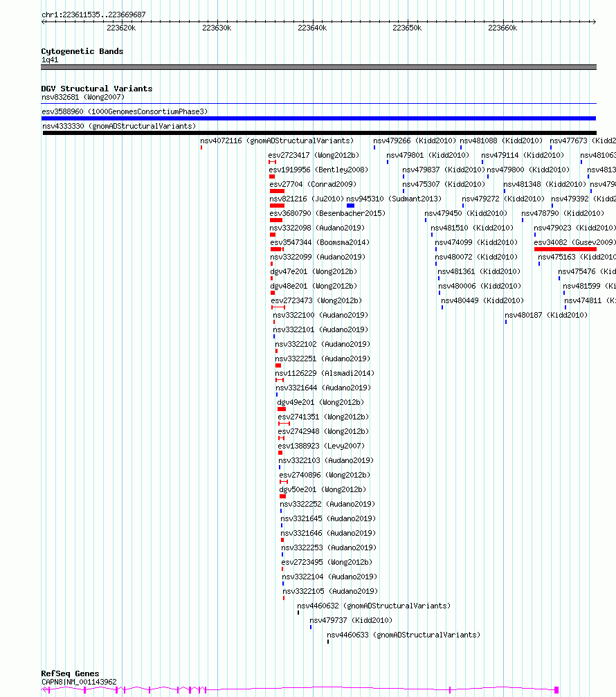Open nsv3322103 (Audano2019) variant
Image resolution: width=616 pixels, height=697 pixels.
326,460
